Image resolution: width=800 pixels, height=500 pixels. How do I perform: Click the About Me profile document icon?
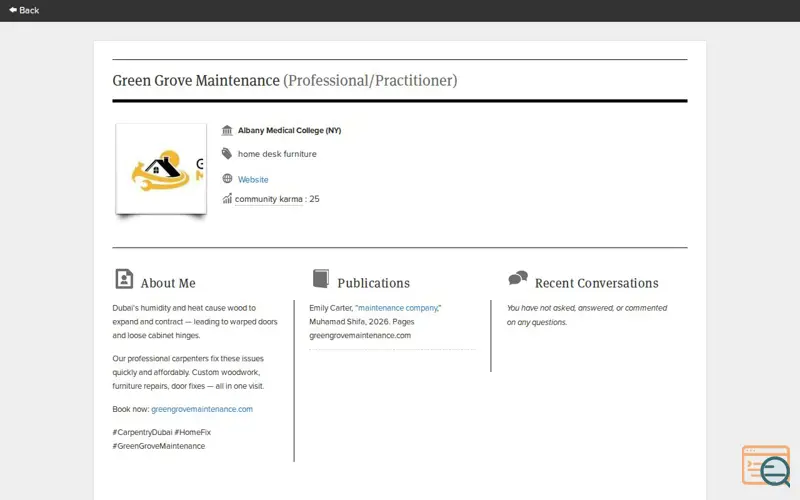point(124,279)
